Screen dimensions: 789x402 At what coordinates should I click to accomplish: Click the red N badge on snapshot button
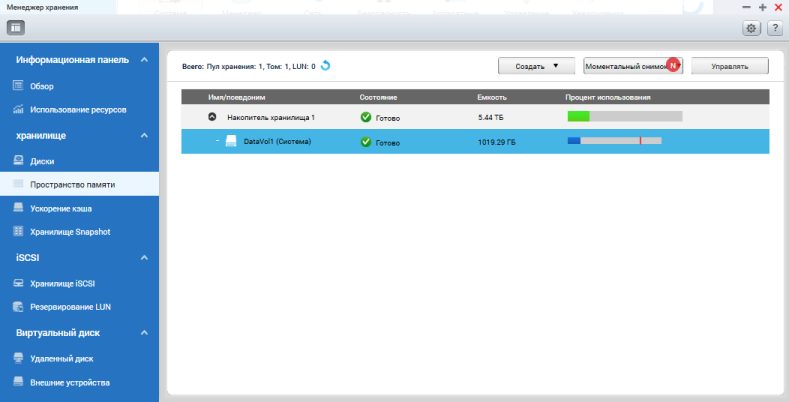coord(673,65)
